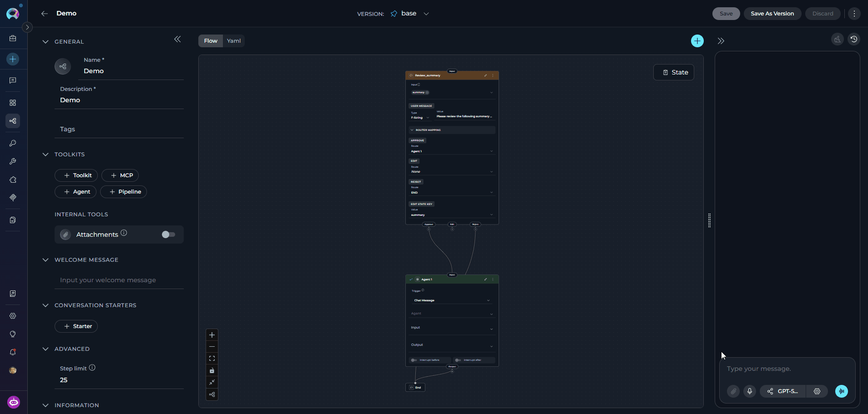Open the Approve route Agent 1 dropdown
The height and width of the screenshot is (414, 868).
(x=452, y=151)
